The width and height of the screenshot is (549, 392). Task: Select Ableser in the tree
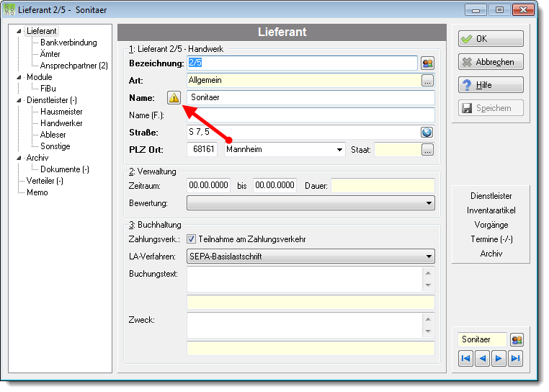pos(53,135)
